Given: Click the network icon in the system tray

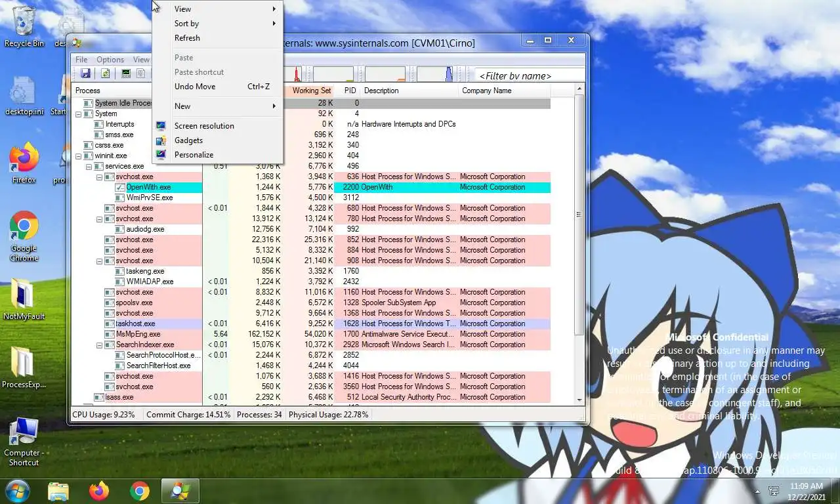Looking at the screenshot, I should pos(774,491).
